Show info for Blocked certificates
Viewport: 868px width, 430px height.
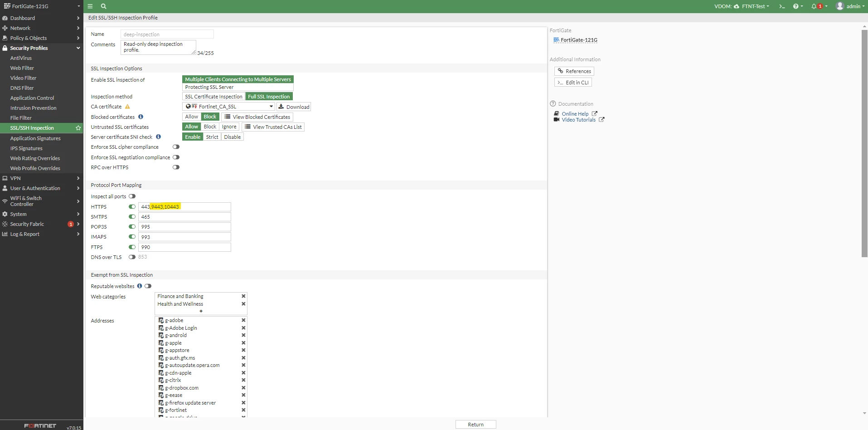tap(141, 117)
